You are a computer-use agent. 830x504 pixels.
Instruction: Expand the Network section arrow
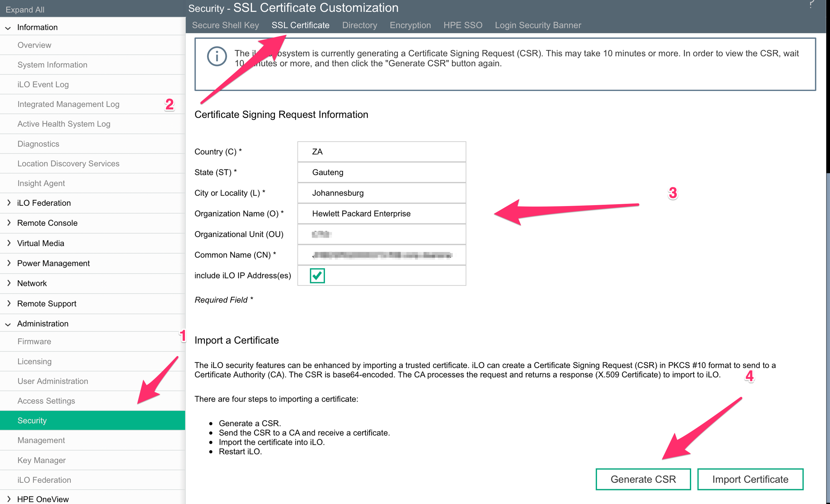point(9,283)
